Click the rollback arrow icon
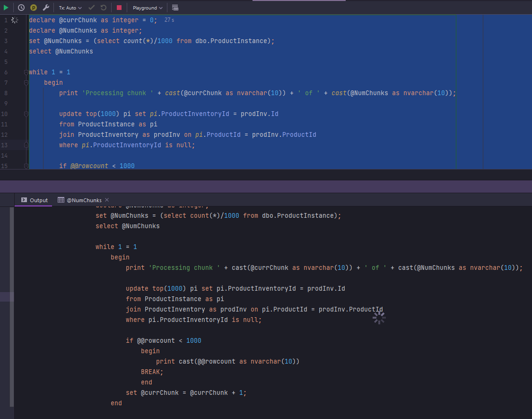 tap(104, 8)
